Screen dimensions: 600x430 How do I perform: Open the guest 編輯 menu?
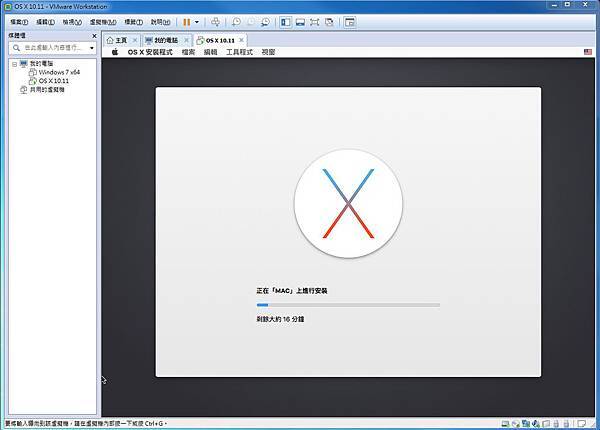point(210,52)
